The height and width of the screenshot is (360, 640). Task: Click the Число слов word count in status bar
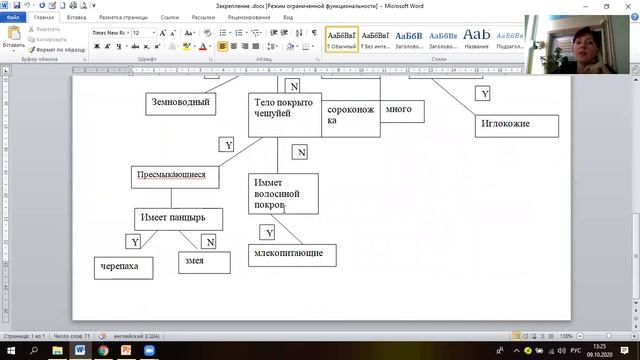(x=72, y=336)
